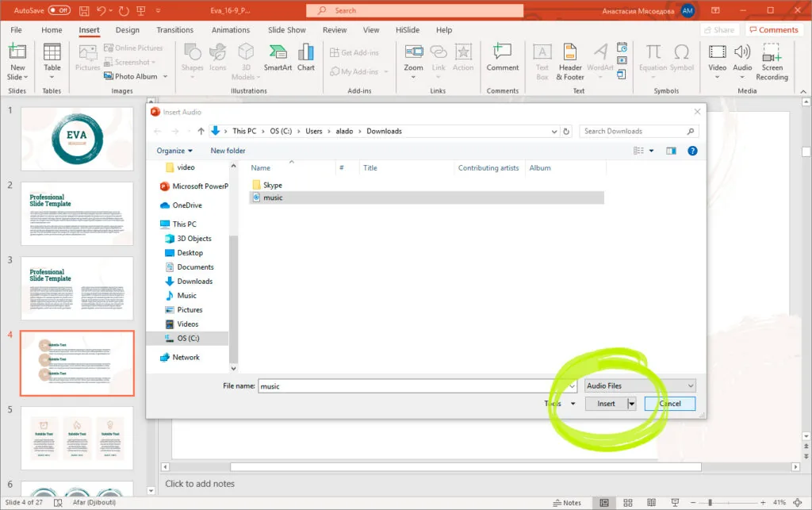The image size is (812, 510).
Task: Select the Music folder in navigation tree
Action: 186,296
